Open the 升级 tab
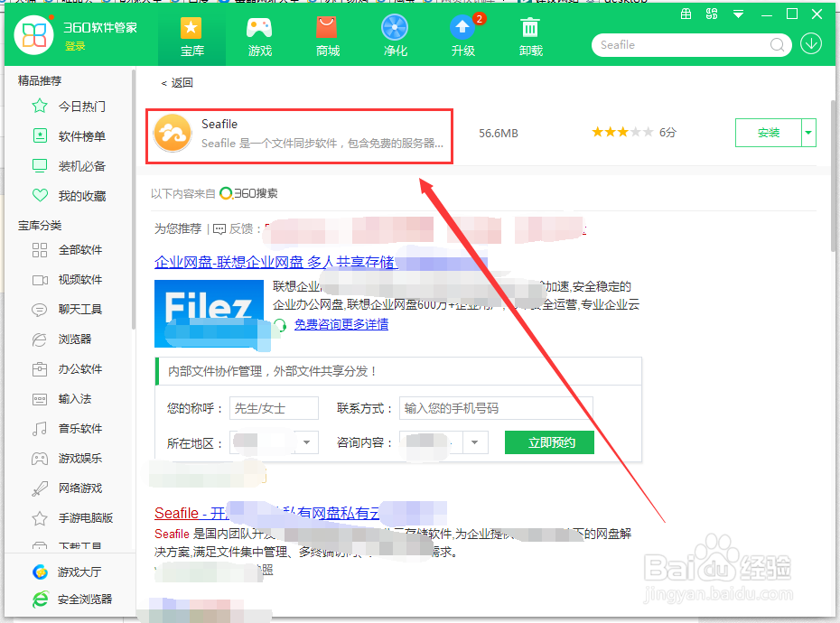This screenshot has width=840, height=623. [463, 37]
